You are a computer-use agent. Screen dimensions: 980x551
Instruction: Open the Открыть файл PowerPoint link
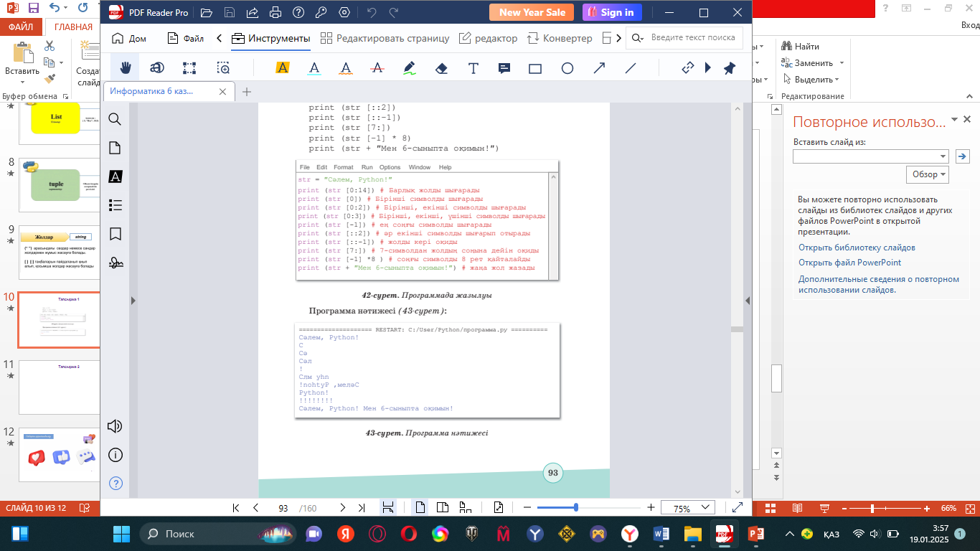click(849, 263)
